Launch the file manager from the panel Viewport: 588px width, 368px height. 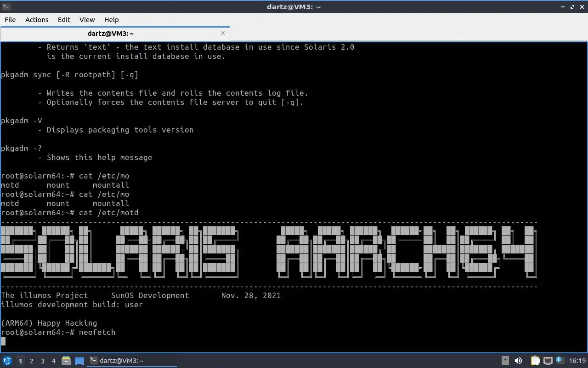(66, 361)
